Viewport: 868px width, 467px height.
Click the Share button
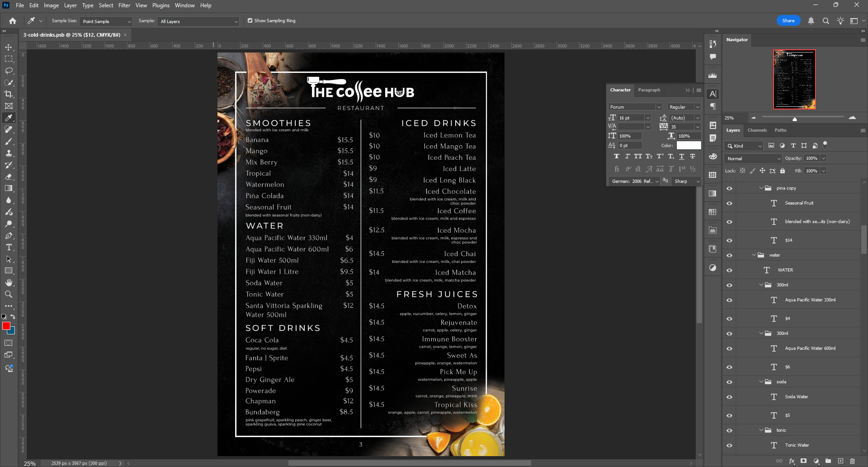click(x=788, y=21)
